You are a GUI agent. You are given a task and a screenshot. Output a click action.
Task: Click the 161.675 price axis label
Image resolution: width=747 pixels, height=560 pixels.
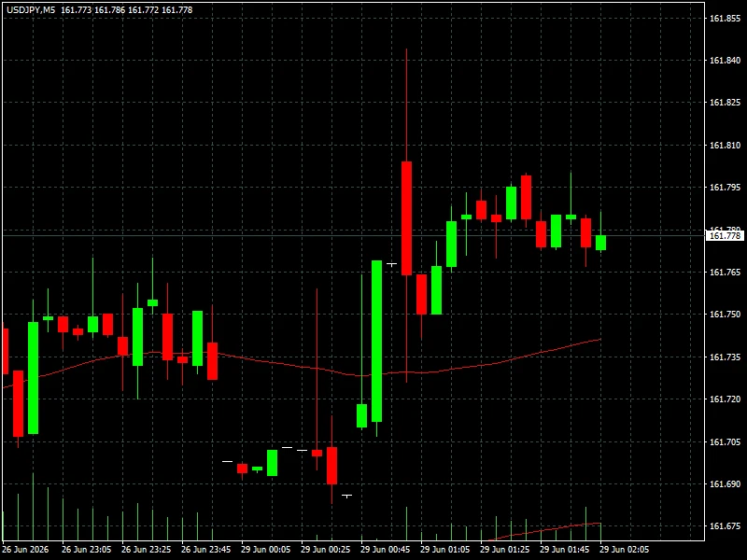point(726,526)
